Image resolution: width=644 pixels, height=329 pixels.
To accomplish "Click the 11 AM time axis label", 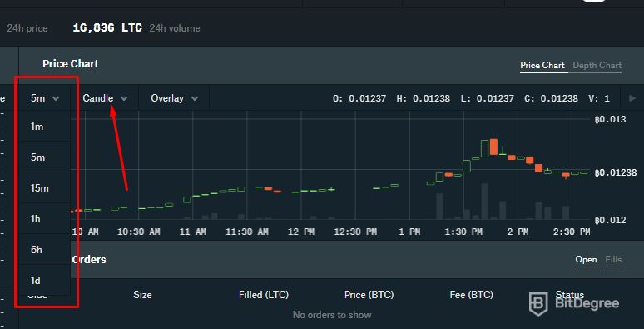I will coord(193,232).
